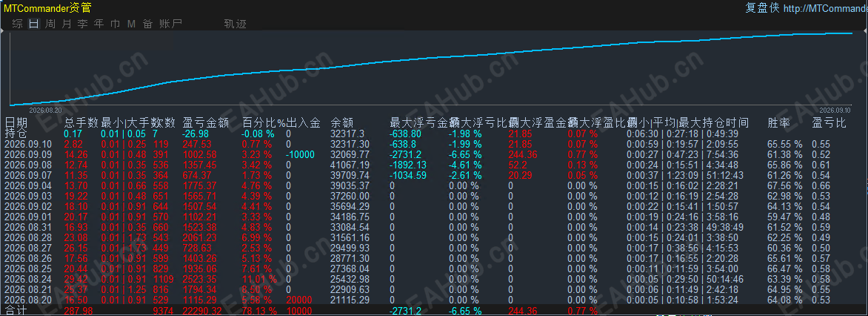Click the 盈亏金额 column header

(x=205, y=122)
